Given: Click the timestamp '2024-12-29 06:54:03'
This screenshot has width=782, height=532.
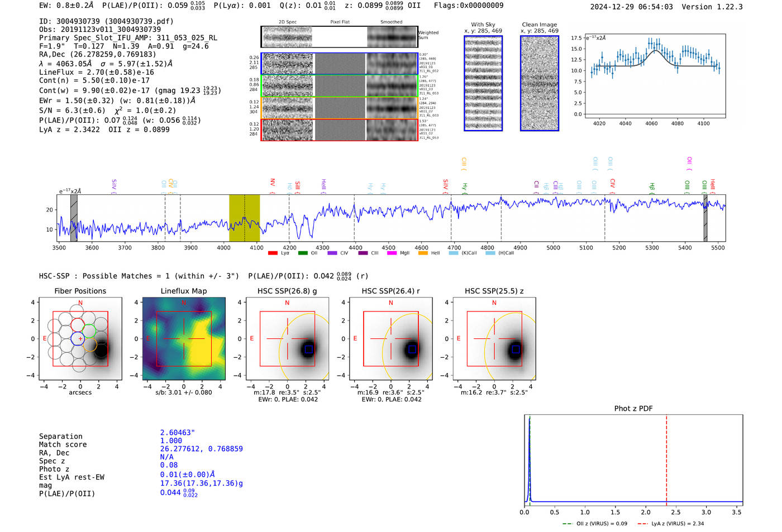Looking at the screenshot, I should click(631, 7).
